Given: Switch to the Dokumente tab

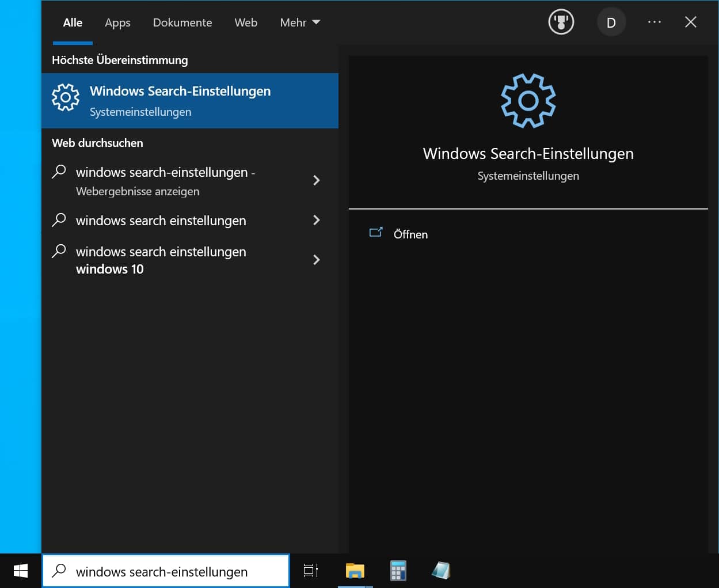Looking at the screenshot, I should [x=182, y=22].
